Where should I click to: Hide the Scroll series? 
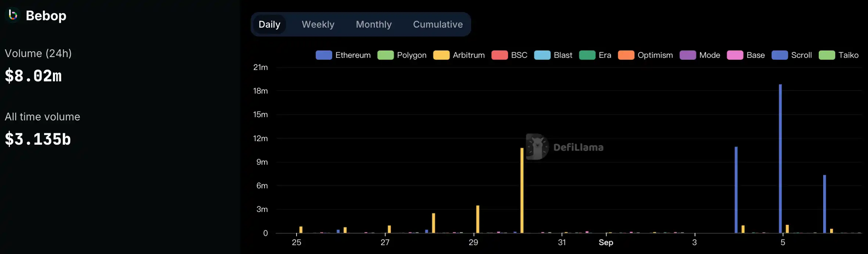(792, 55)
